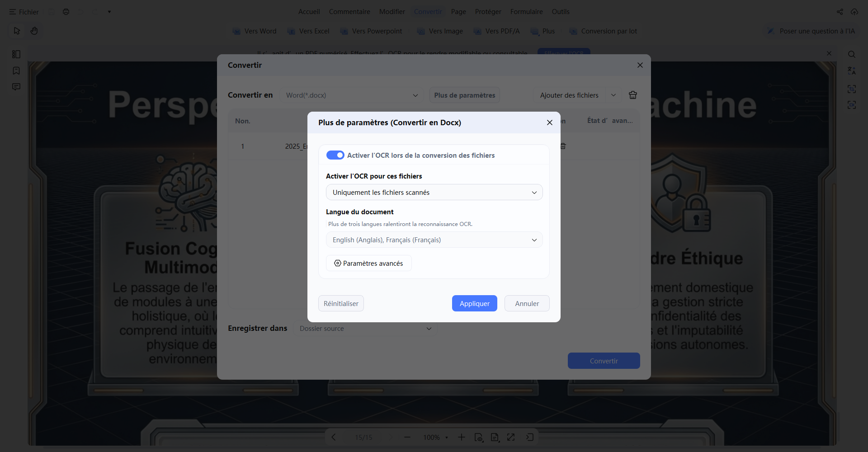Open the Fichier menu
Viewport: 868px width, 452px height.
coord(24,12)
